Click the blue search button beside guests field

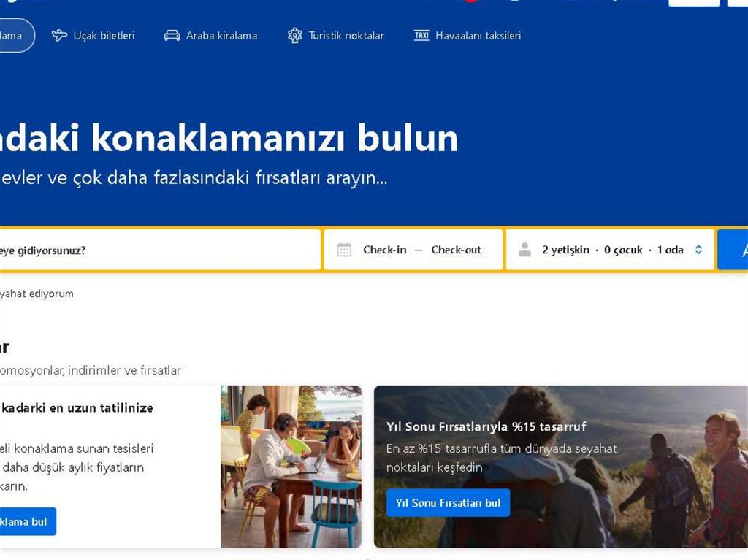(x=733, y=250)
